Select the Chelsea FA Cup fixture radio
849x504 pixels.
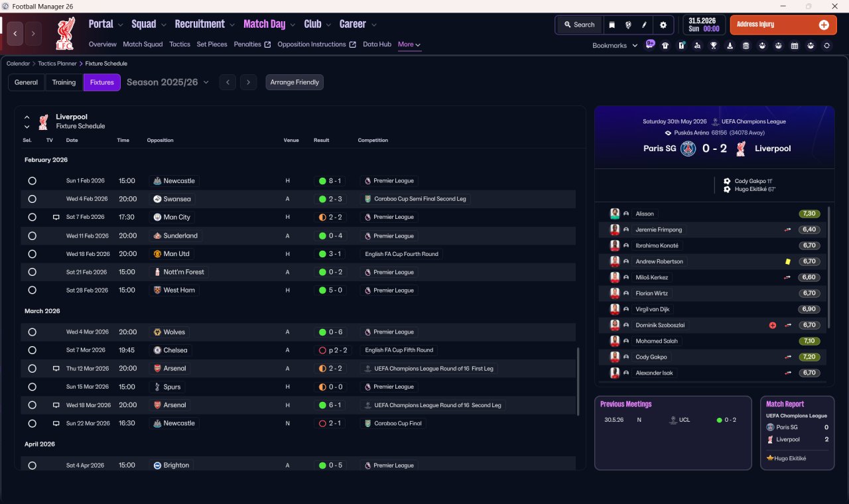[x=32, y=350]
